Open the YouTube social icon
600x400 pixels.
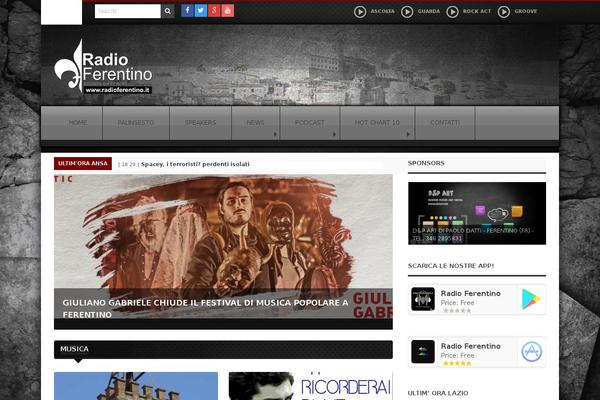coord(228,11)
